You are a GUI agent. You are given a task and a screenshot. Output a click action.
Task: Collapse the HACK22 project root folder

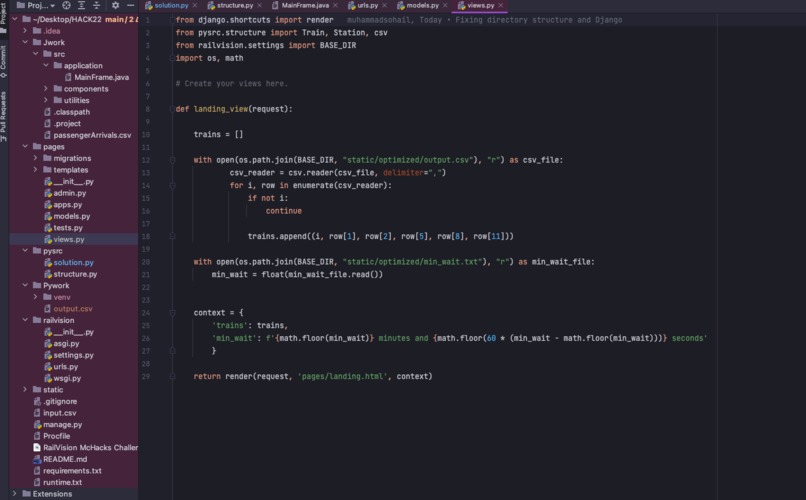(x=15, y=19)
